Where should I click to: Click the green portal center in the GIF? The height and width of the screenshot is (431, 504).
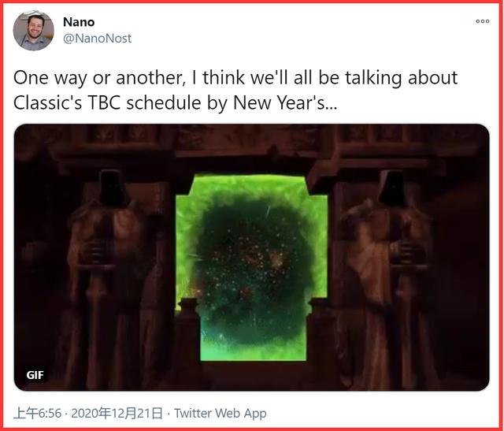[x=253, y=267]
